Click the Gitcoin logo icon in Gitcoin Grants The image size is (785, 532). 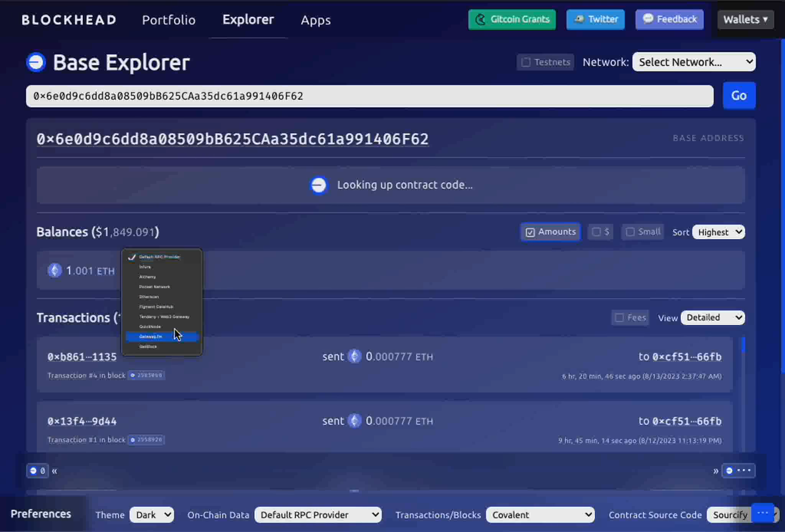click(x=480, y=20)
